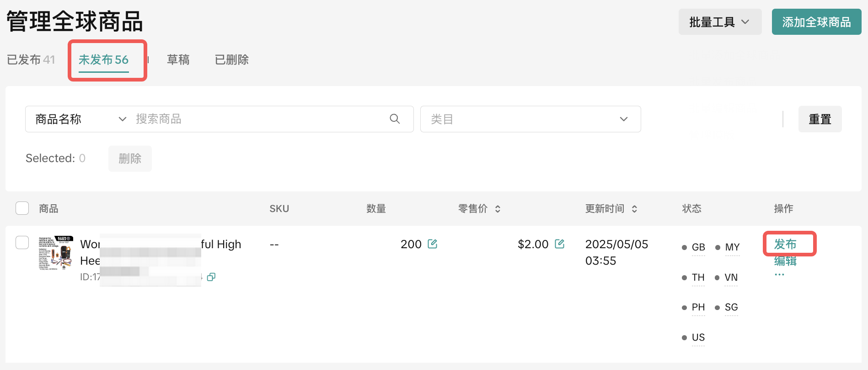The image size is (868, 370).
Task: Click the 2025/05/05 03:55 update time
Action: (616, 252)
